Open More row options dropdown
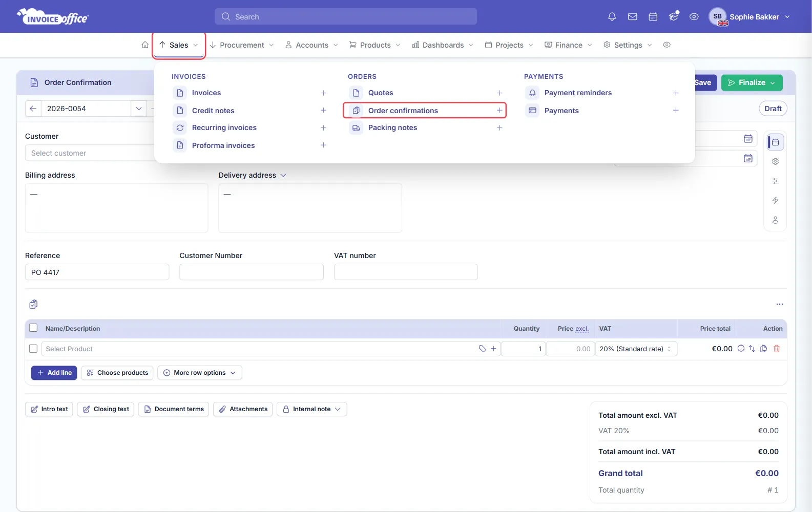Screen dimensions: 812x512 tap(199, 373)
